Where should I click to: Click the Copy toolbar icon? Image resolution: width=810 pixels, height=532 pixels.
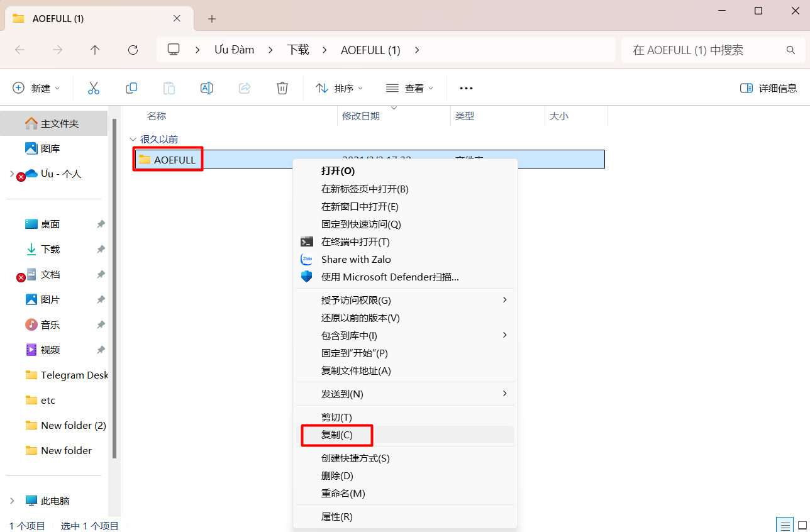tap(131, 88)
